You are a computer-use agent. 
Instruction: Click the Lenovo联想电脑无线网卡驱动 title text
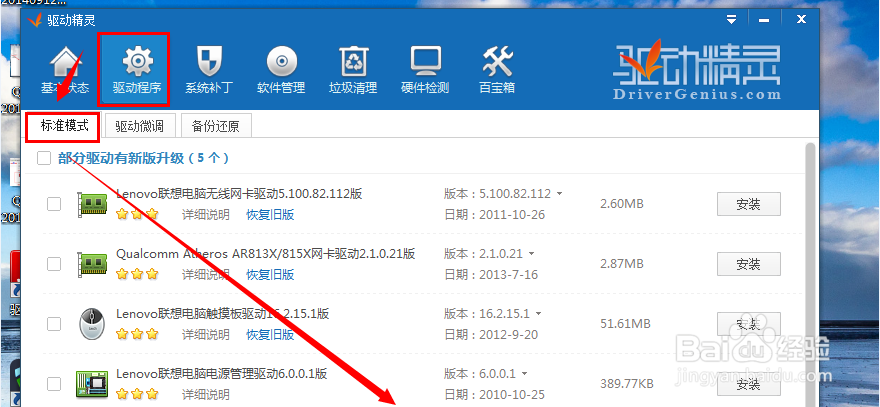(x=239, y=194)
